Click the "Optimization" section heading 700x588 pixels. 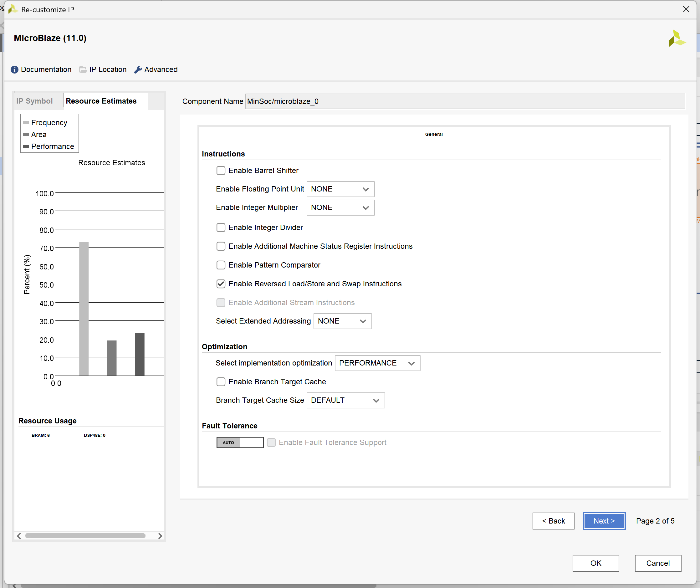pyautogui.click(x=225, y=347)
